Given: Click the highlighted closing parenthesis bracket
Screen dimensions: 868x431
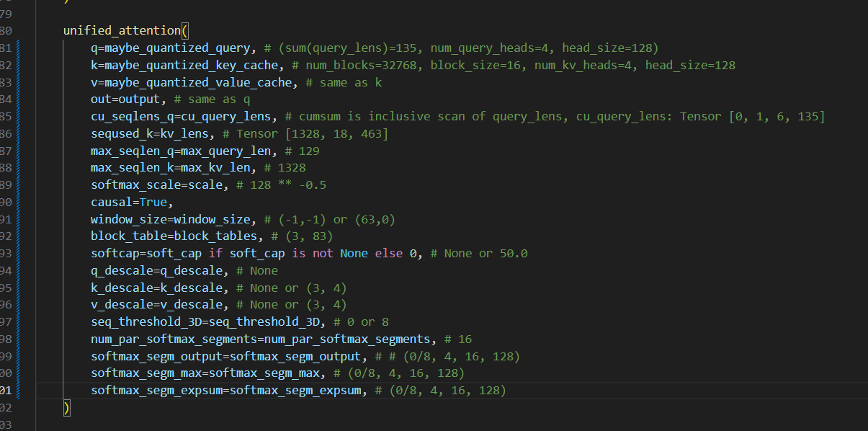Looking at the screenshot, I should tap(67, 408).
